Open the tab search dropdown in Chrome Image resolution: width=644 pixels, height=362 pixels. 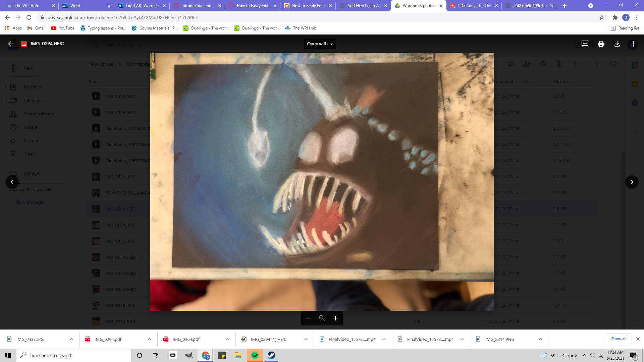591,6
